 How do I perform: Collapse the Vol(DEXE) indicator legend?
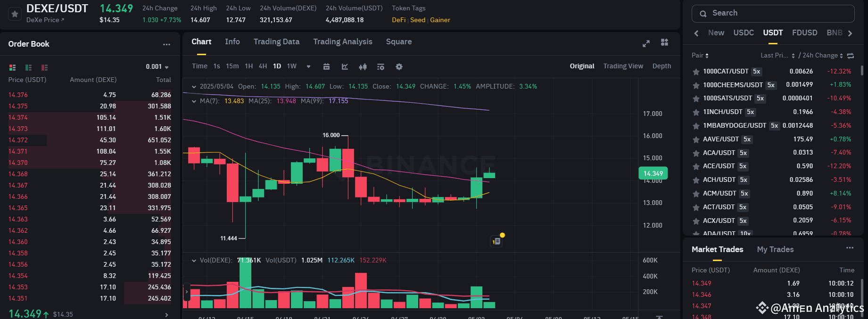194,261
